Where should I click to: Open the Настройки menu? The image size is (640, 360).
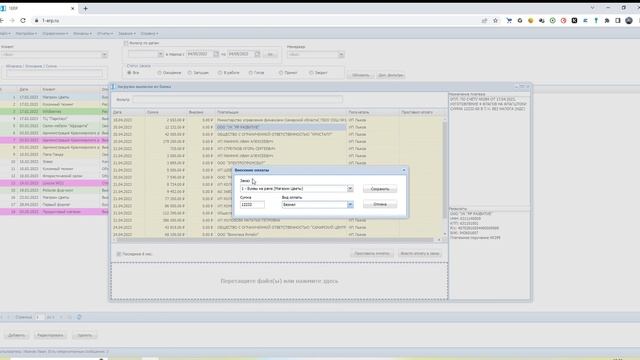click(x=26, y=33)
